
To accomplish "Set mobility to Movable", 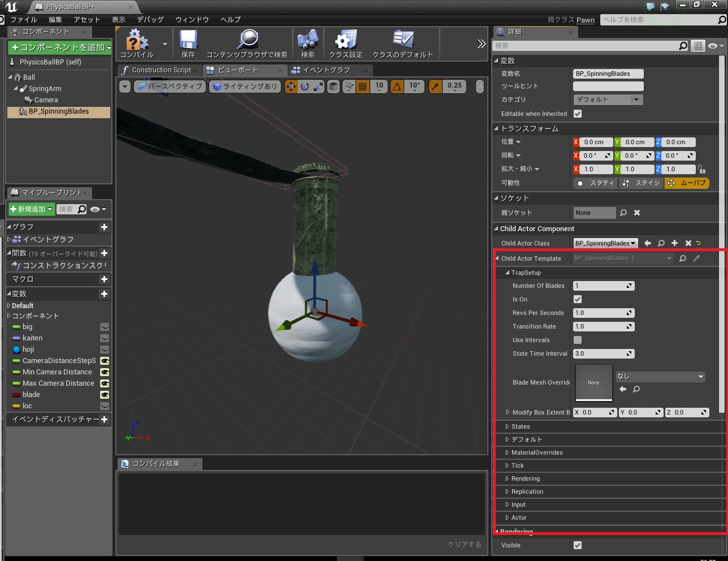I will [x=687, y=183].
